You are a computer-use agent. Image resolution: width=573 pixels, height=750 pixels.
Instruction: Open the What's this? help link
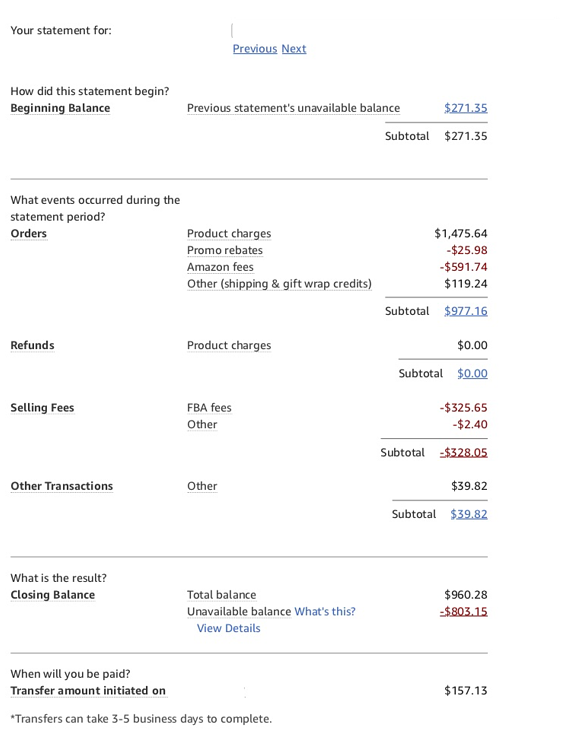(x=325, y=612)
